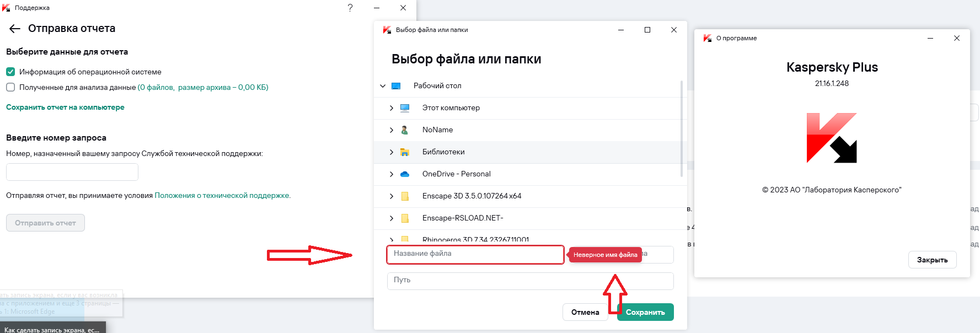The image size is (980, 333).
Task: Click the NoName user icon
Action: [x=404, y=130]
